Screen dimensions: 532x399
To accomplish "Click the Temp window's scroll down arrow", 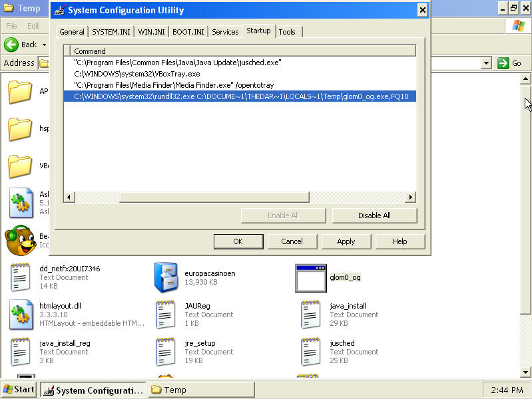I will [x=525, y=372].
